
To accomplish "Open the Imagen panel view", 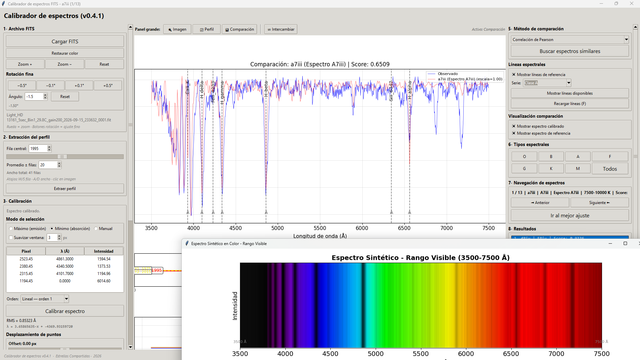I will coord(177,29).
